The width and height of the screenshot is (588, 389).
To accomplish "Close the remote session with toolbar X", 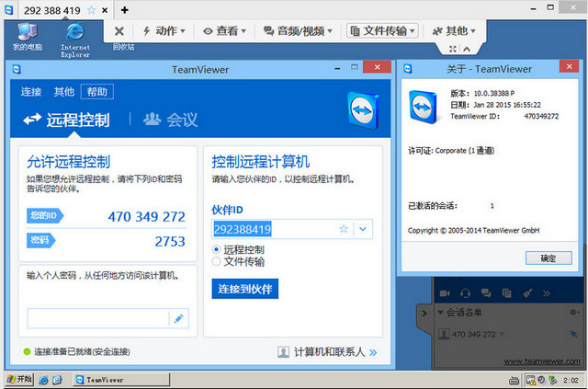I will pyautogui.click(x=119, y=30).
